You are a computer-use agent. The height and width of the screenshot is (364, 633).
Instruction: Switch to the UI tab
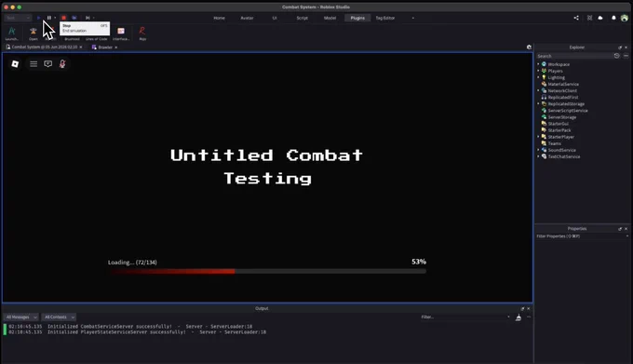click(275, 18)
